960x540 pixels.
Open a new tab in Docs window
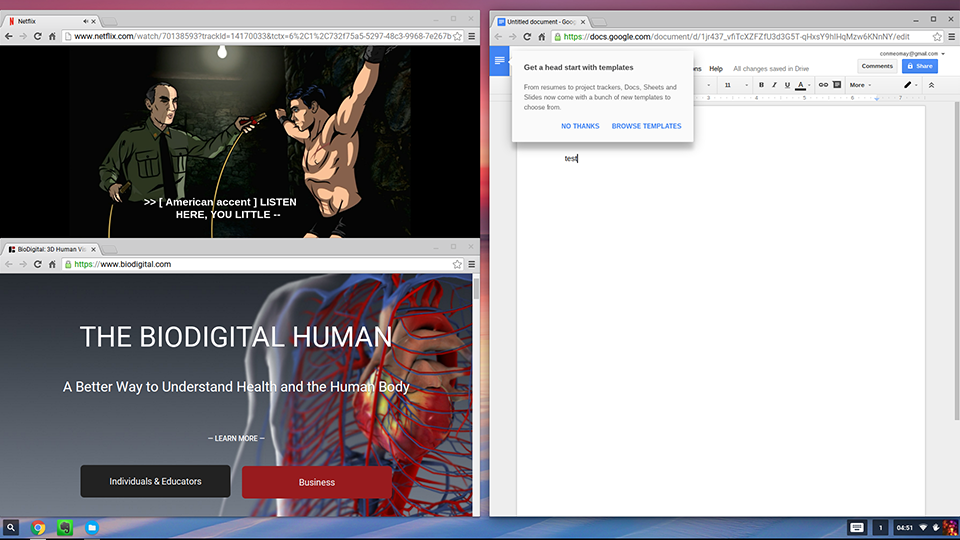[x=599, y=22]
